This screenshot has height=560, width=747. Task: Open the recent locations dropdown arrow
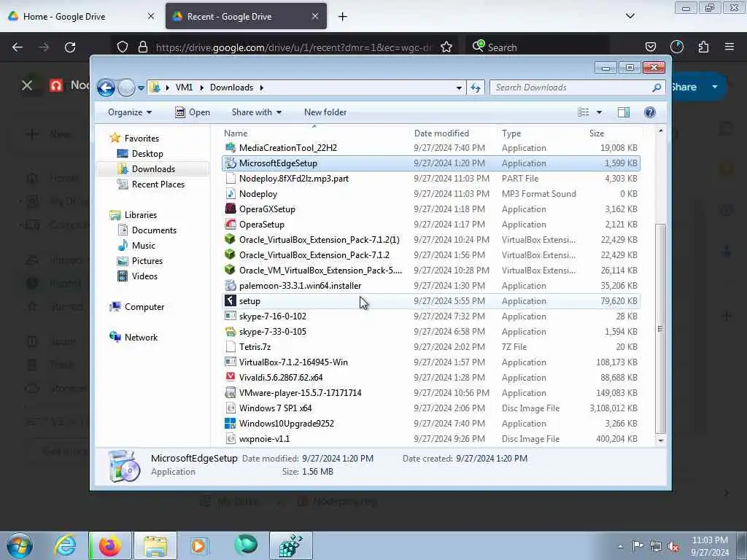coord(141,88)
